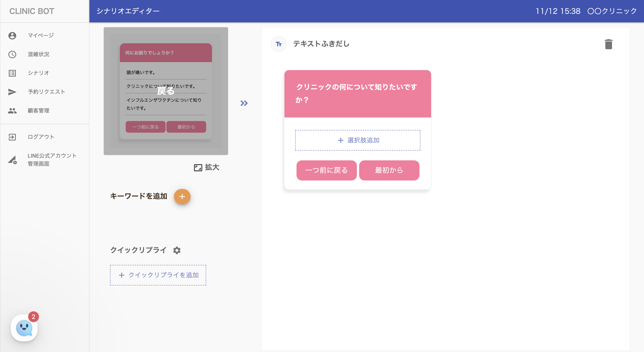Open シナリオ menu item

pyautogui.click(x=38, y=73)
